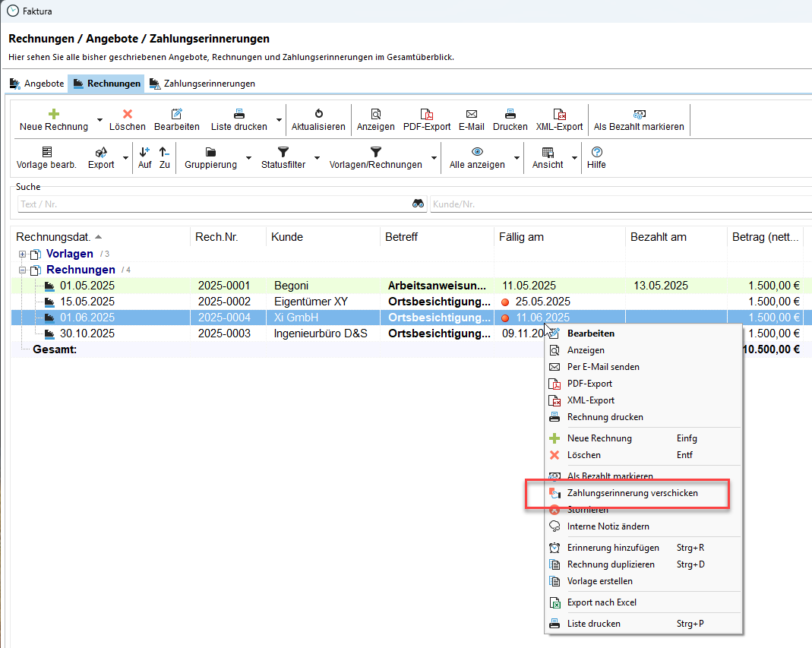Image resolution: width=812 pixels, height=648 pixels.
Task: Click the E-Mail envelope toolbar icon
Action: pyautogui.click(x=471, y=114)
